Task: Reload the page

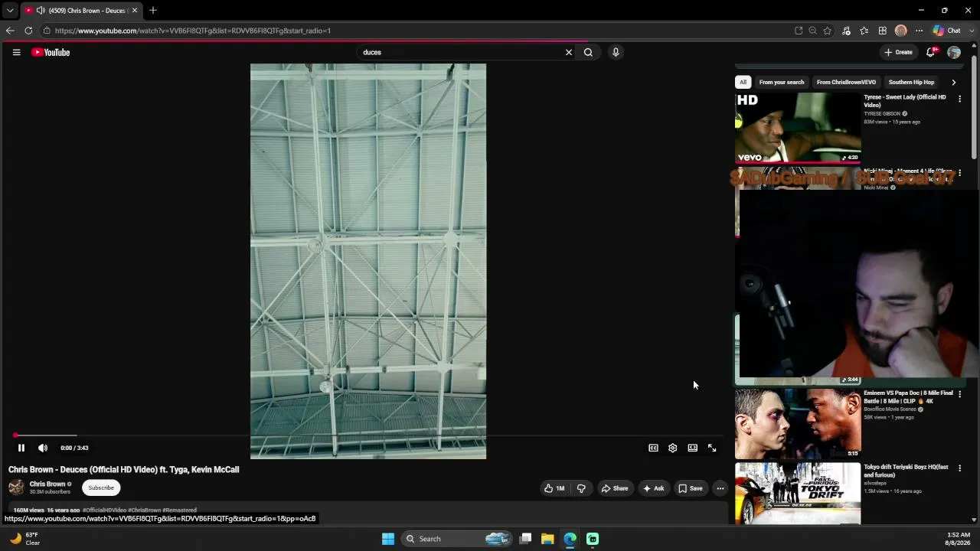Action: [x=28, y=31]
